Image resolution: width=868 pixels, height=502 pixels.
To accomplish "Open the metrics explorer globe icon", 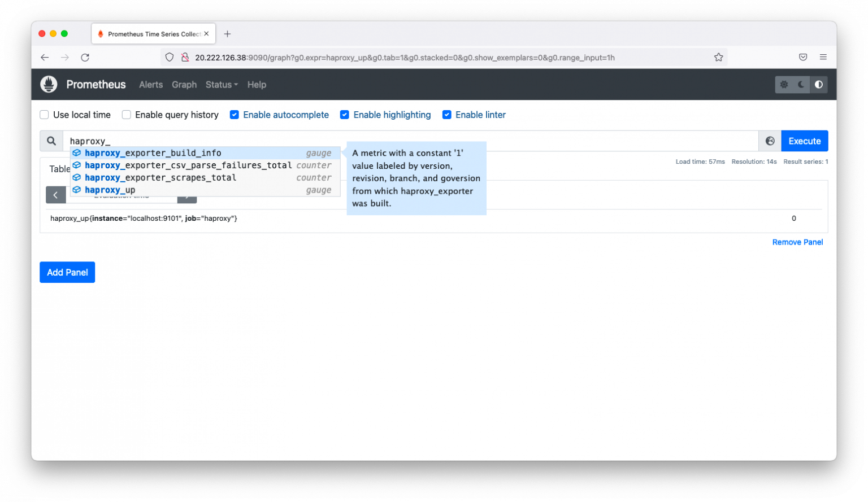I will (x=770, y=141).
